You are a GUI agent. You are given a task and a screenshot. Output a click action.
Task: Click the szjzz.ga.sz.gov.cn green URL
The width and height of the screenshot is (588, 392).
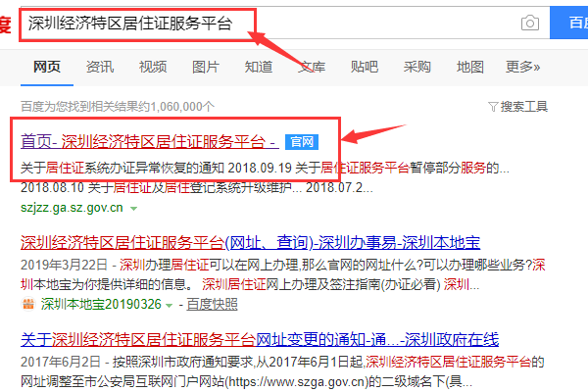click(72, 208)
